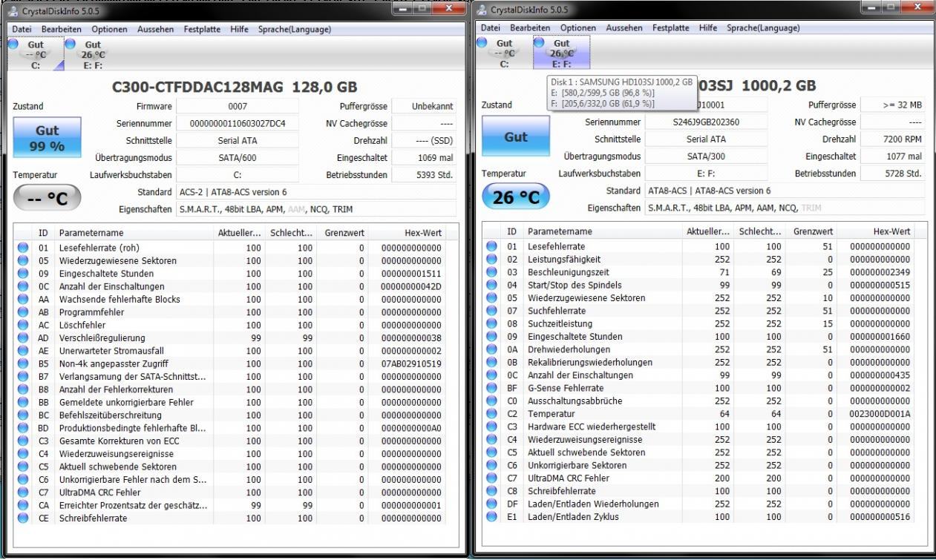This screenshot has width=936, height=560.
Task: Click status icon of Schreibfehlerrate row, left window
Action: (x=23, y=518)
